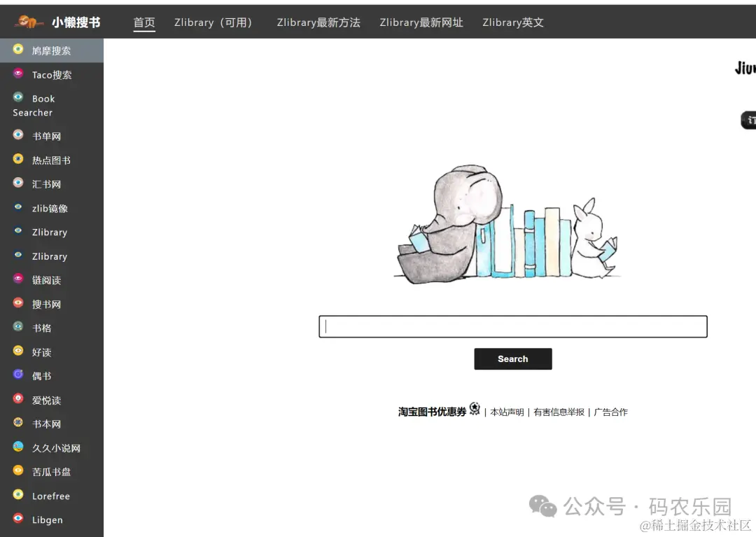Screen dimensions: 756x537
Task: Select 久久小说网 in the sidebar
Action: tap(52, 448)
